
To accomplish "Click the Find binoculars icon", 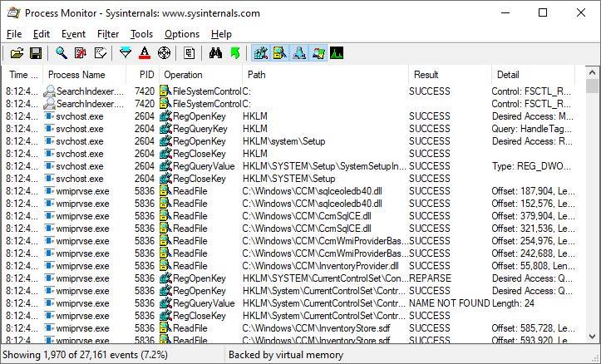I will point(215,53).
